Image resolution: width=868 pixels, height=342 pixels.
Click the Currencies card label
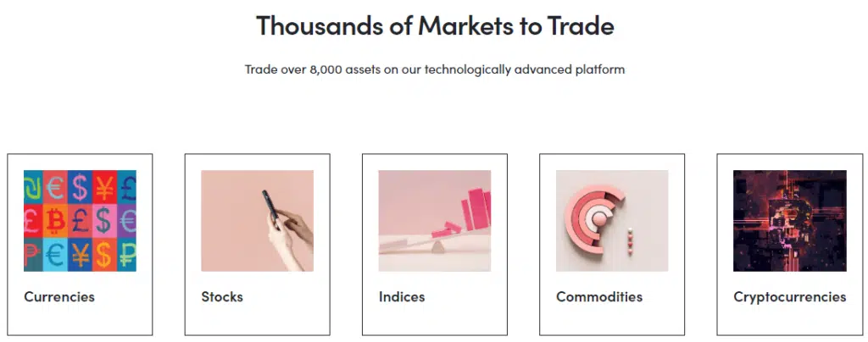click(59, 297)
